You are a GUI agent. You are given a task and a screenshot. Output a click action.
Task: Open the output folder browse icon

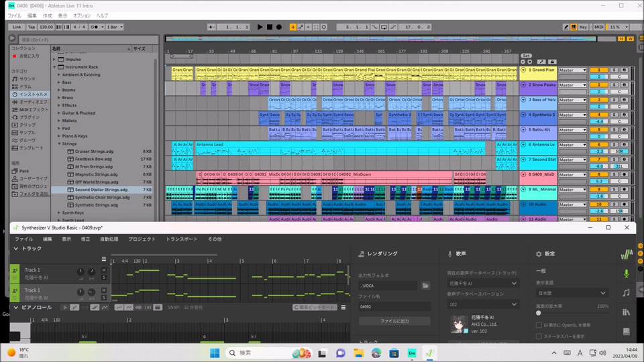tap(425, 286)
